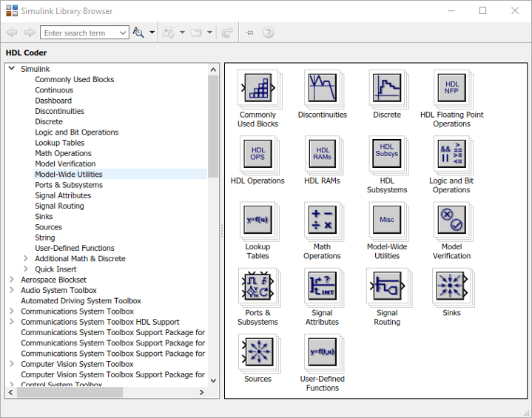Open the Discontinuities library icon
This screenshot has width=532, height=418.
click(x=322, y=89)
